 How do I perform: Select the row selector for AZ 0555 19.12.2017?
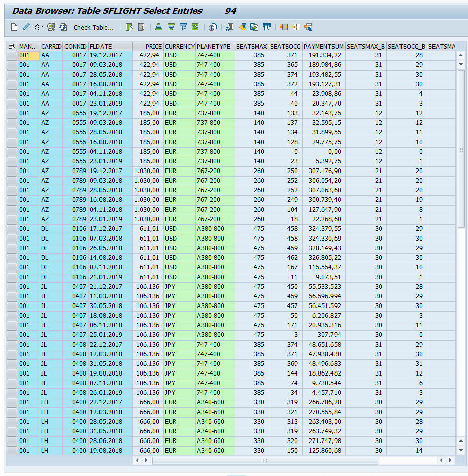12,113
